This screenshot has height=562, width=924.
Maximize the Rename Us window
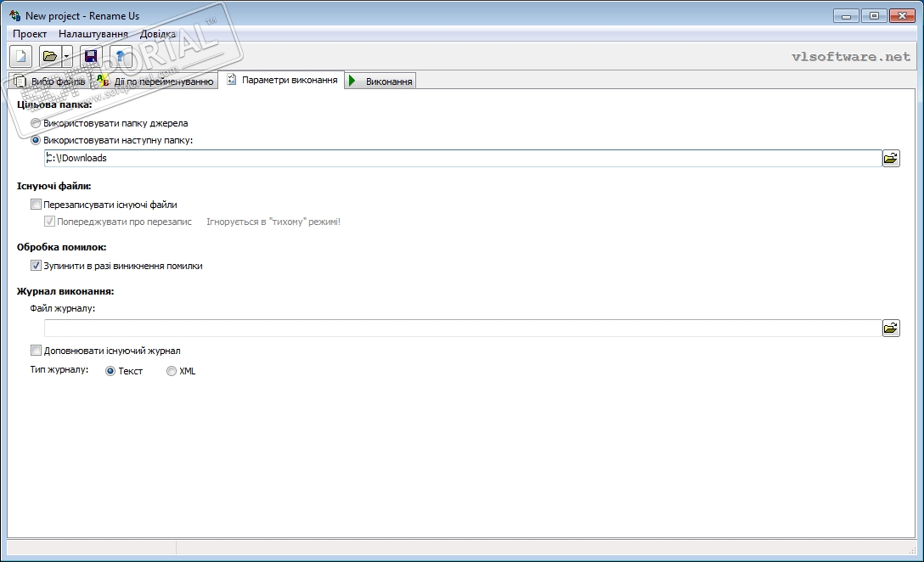tap(874, 16)
